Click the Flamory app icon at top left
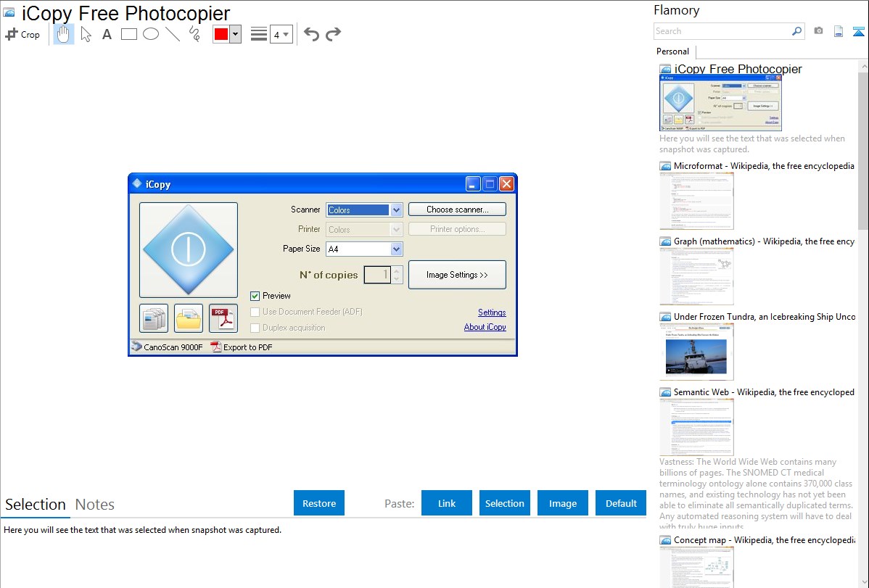869x588 pixels. tap(9, 12)
